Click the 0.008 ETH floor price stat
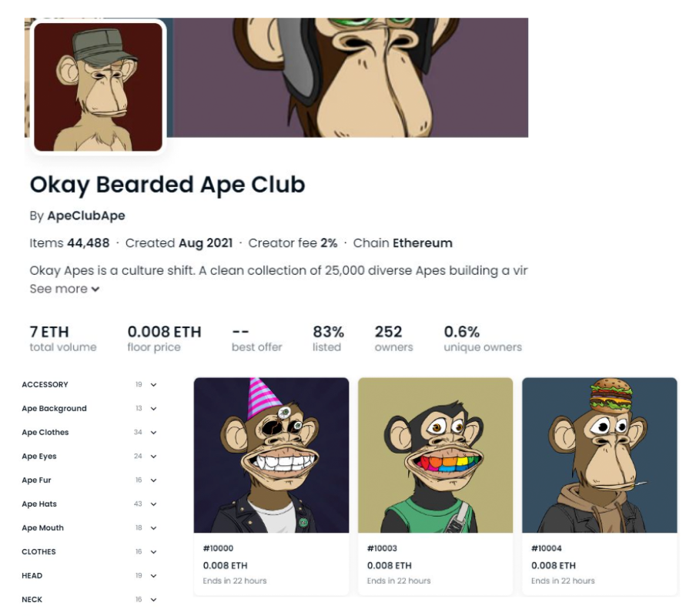Screen dimensions: 686x616 pos(164,333)
